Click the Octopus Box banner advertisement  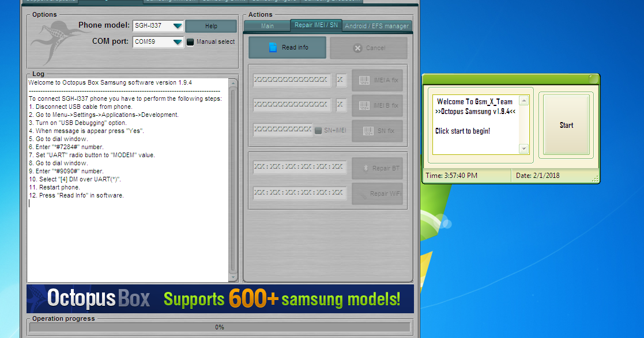pos(220,299)
